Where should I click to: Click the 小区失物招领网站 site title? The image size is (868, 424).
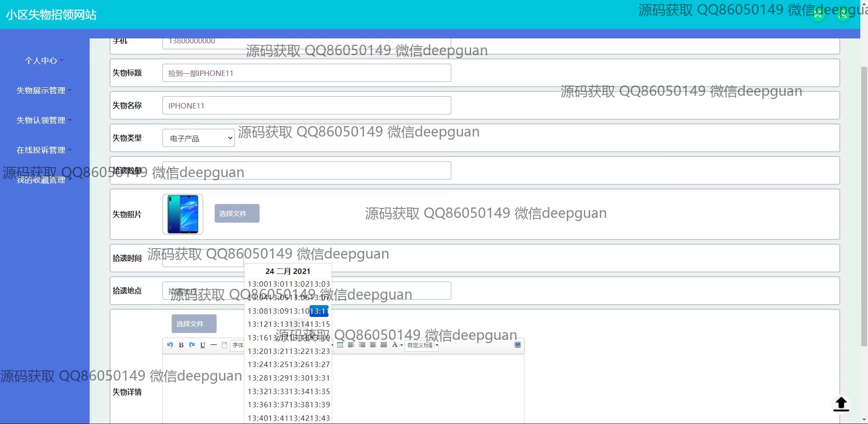click(51, 14)
